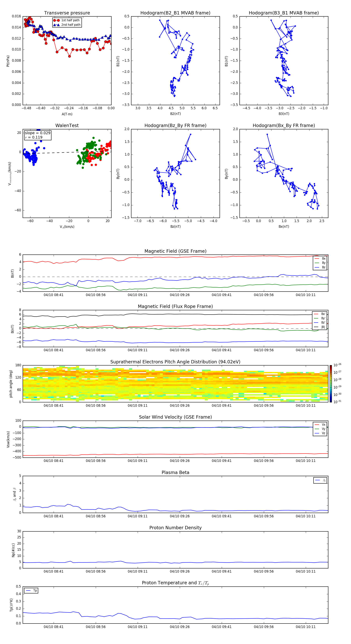351x644 pixels.
Task: Select '|B|' entry in Flux Rope legend
Action: click(x=320, y=327)
